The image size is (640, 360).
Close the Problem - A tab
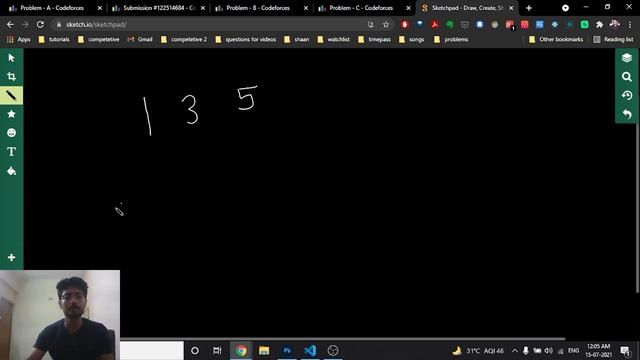click(x=100, y=8)
